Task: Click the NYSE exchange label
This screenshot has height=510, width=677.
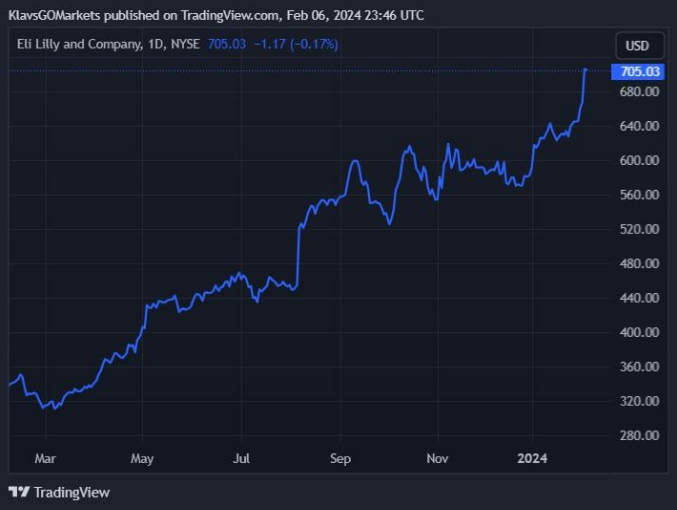Action: 185,44
